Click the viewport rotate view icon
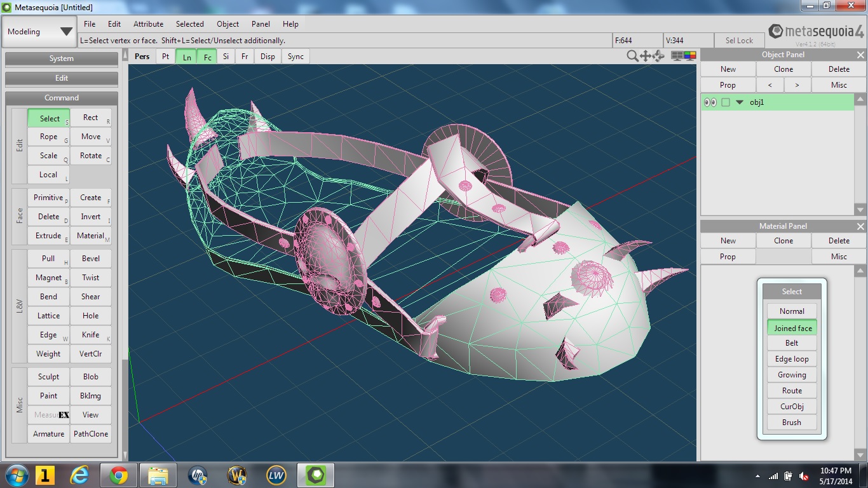 (x=658, y=56)
